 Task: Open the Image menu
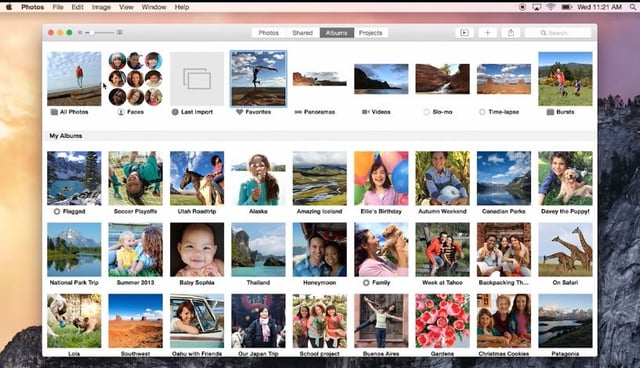[101, 7]
